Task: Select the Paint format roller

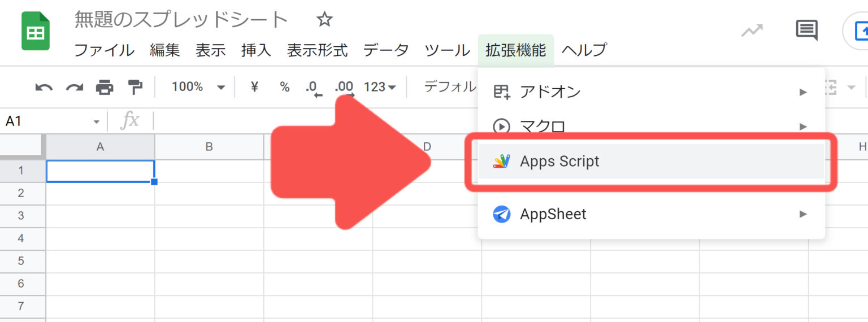Action: click(x=135, y=87)
